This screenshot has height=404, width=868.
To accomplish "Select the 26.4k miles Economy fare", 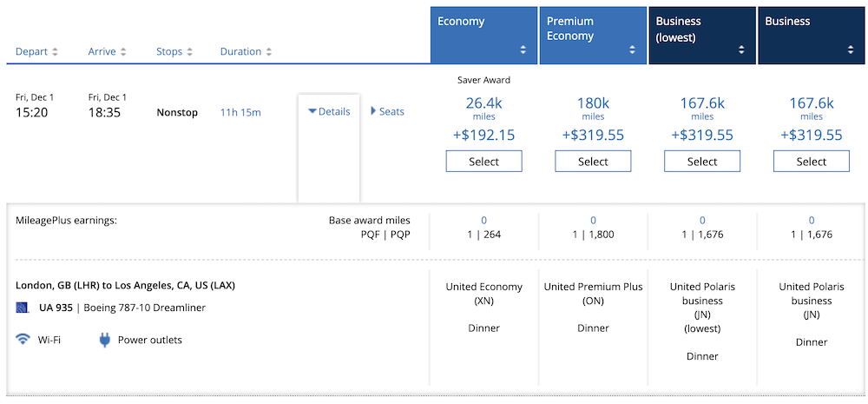I will (x=483, y=162).
